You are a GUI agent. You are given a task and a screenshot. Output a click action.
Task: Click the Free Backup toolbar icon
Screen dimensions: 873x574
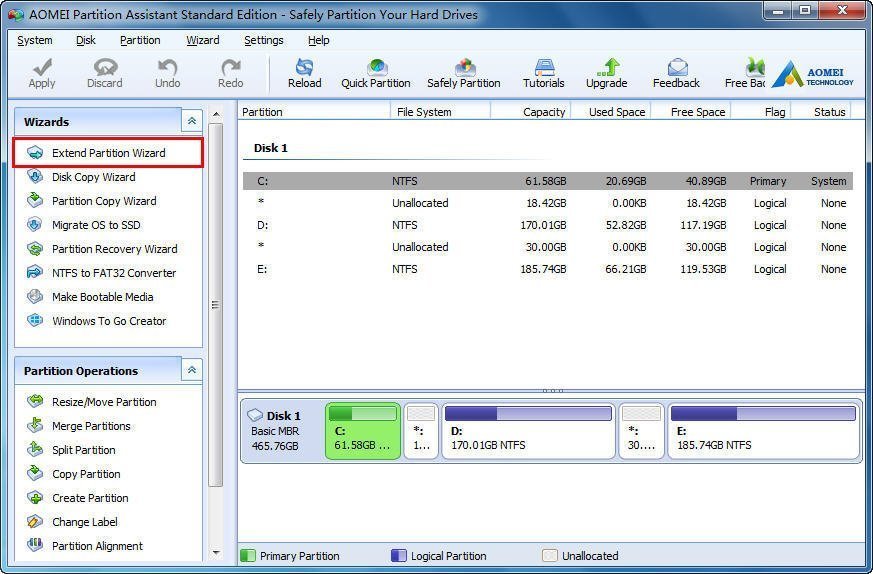[754, 67]
